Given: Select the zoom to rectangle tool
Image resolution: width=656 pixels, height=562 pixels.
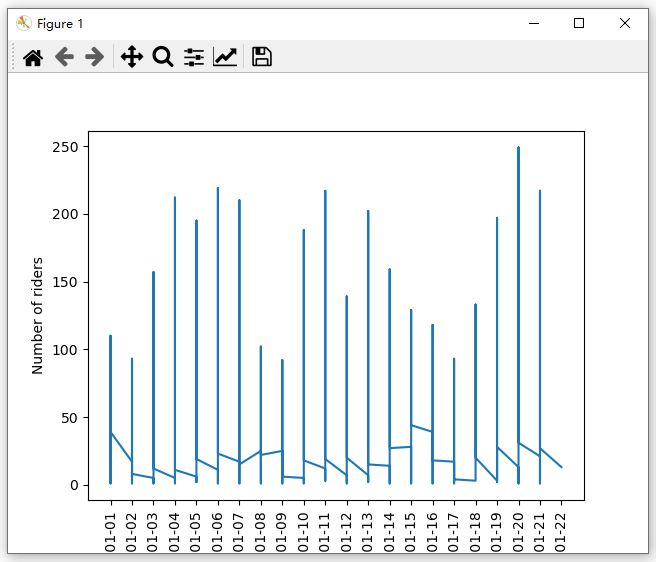Looking at the screenshot, I should click(163, 57).
